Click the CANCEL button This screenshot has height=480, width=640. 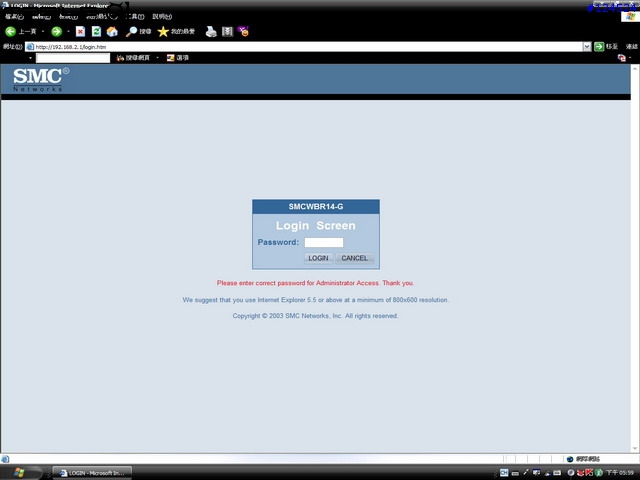pyautogui.click(x=354, y=258)
